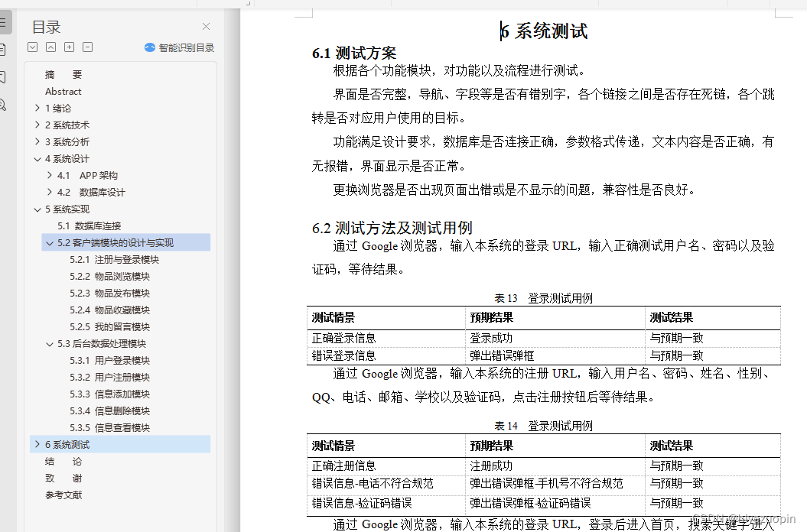Click the '6.1 测试方案' heading
This screenshot has width=807, height=532.
tap(354, 53)
